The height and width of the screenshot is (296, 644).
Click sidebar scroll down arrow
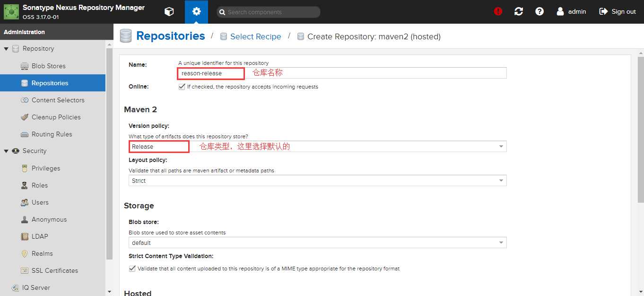[109, 291]
